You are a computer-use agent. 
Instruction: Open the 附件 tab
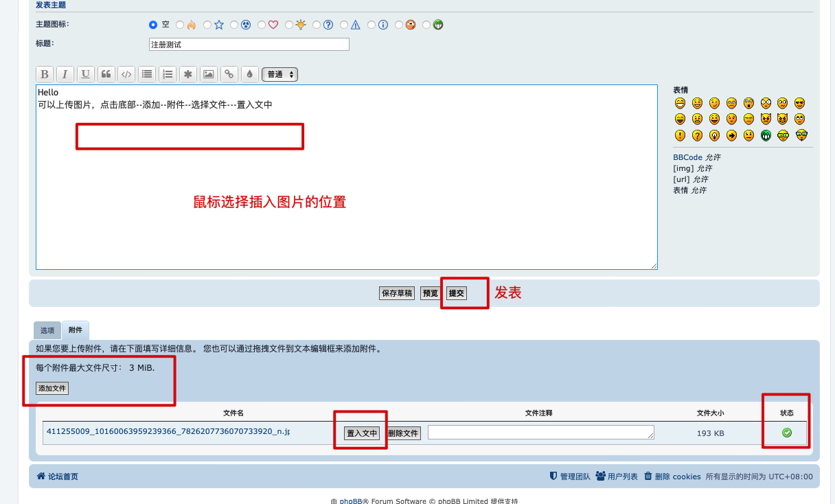[x=76, y=330]
